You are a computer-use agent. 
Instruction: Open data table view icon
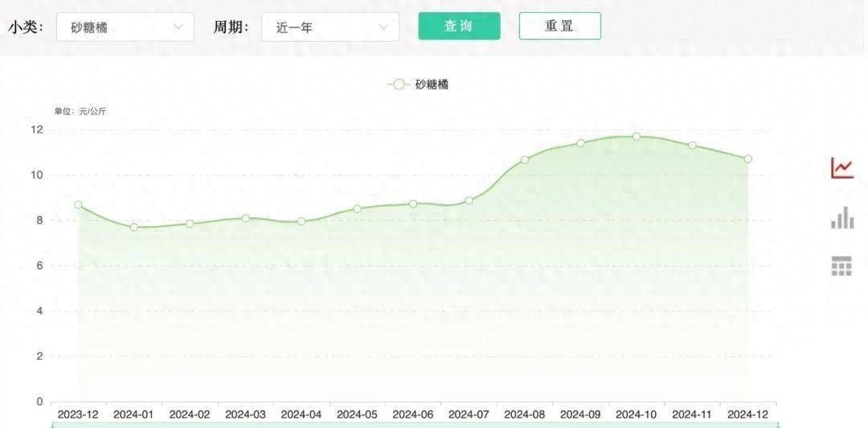pos(841,266)
